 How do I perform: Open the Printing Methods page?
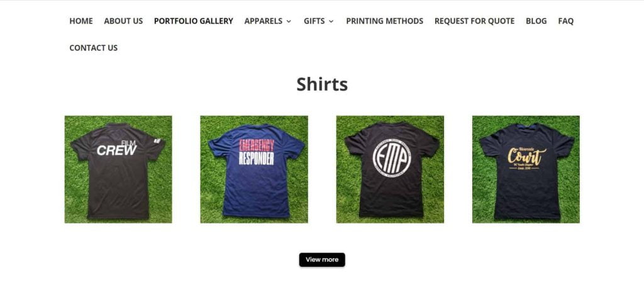pos(384,21)
